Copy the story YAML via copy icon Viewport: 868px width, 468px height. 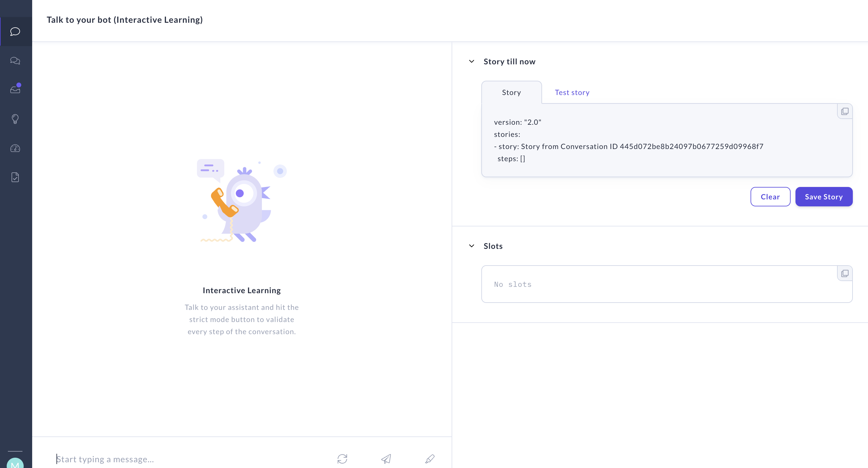pos(845,111)
